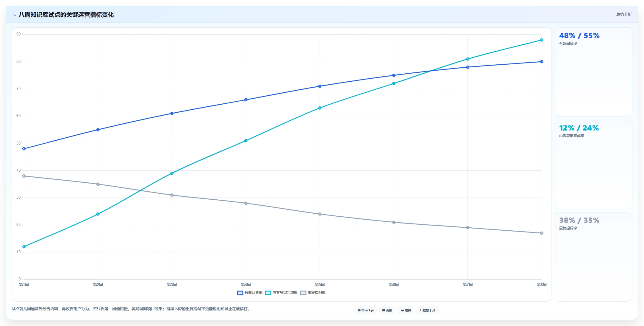This screenshot has height=326, width=644.
Task: Toggle the 有效回答率 legend swatch
Action: (240, 293)
